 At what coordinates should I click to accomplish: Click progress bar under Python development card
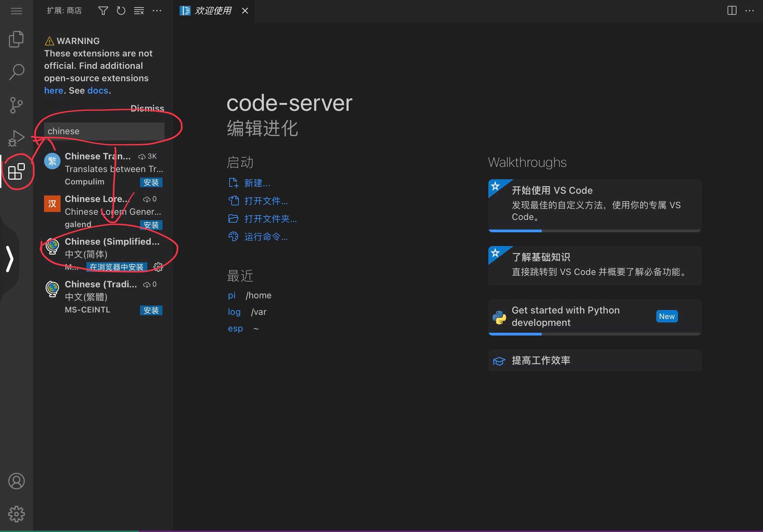tap(595, 334)
